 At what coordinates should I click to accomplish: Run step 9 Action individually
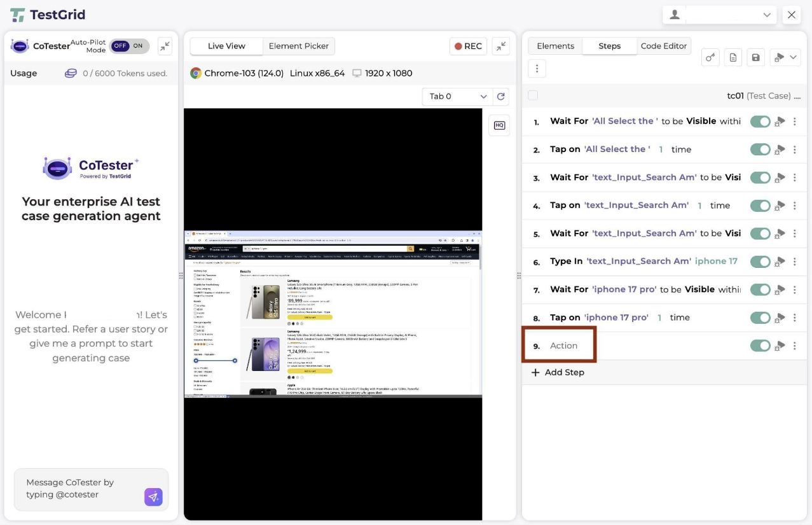(780, 346)
